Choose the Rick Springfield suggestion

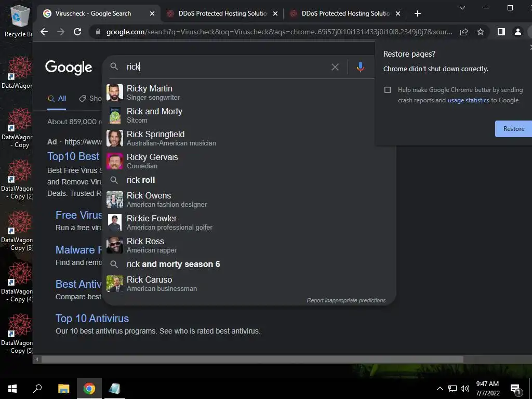pos(249,138)
